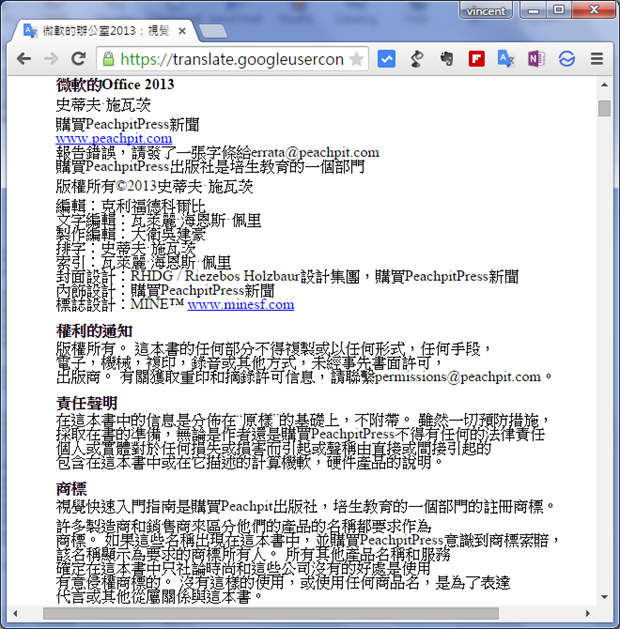Screen dimensions: 620x629
Task: Click the 版權所有©2013 copyright line
Action: pyautogui.click(x=154, y=187)
